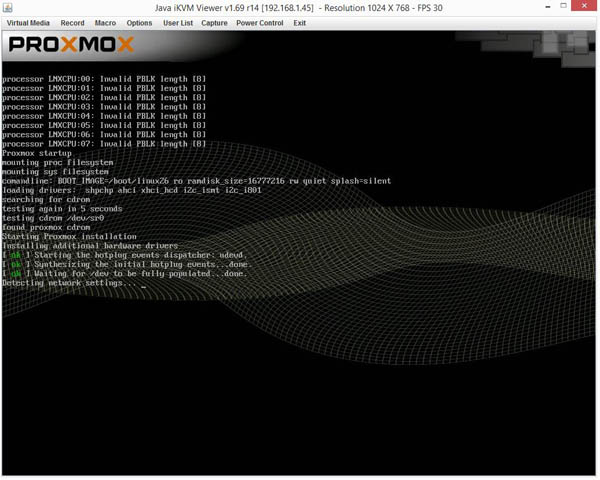Click 'mounting proc filesystem' line
600x480 pixels.
coord(57,162)
